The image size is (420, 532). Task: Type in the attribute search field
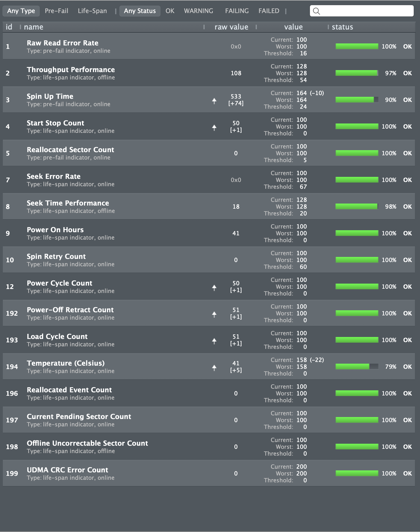[x=366, y=11]
